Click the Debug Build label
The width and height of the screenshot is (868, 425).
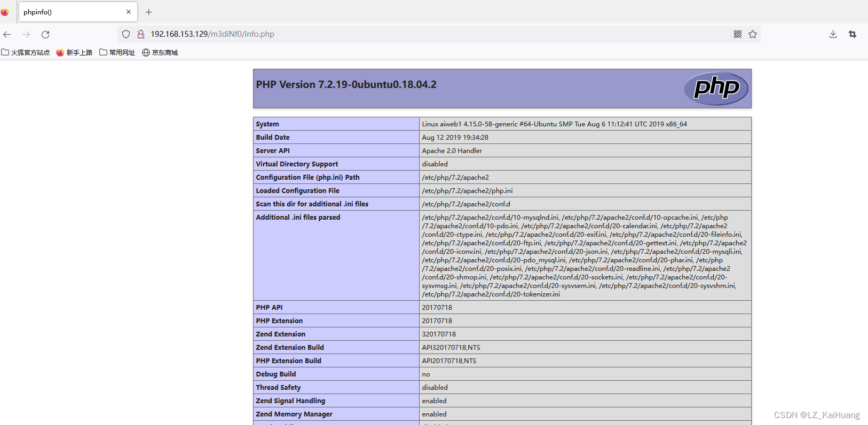275,374
